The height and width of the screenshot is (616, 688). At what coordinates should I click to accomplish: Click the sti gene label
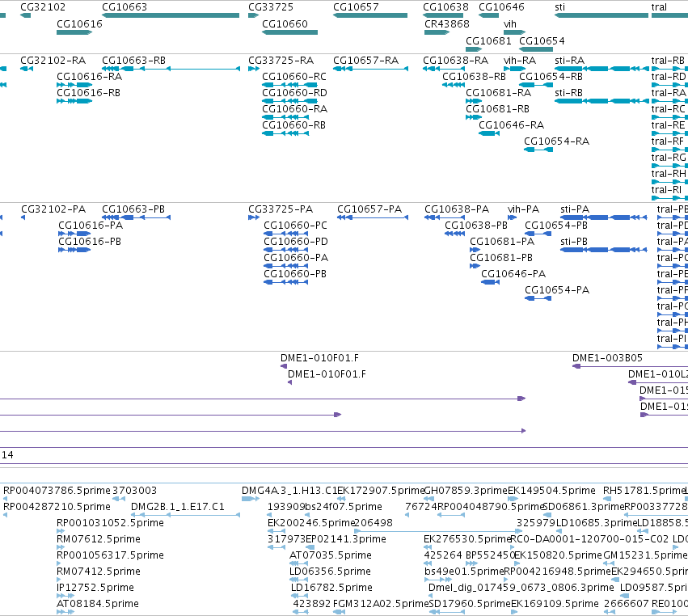(560, 7)
